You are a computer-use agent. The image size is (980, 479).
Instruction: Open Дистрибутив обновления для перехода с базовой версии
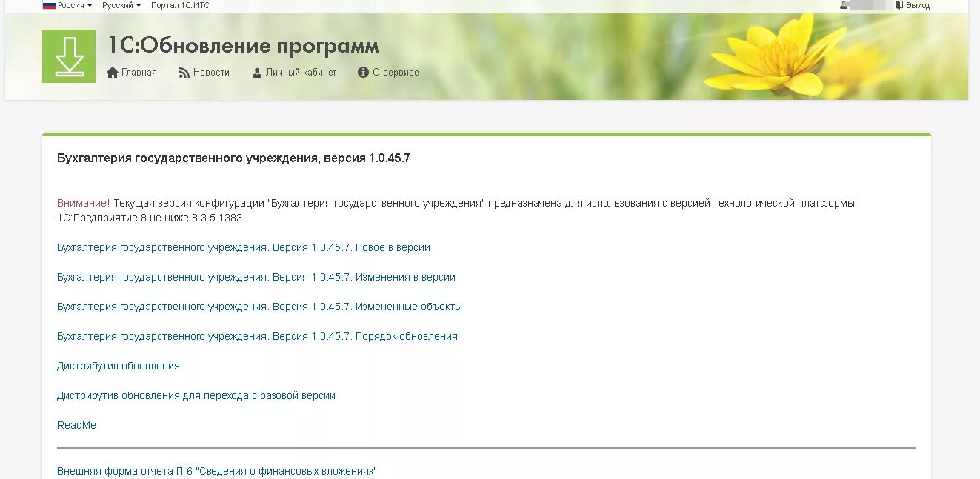pyautogui.click(x=196, y=395)
